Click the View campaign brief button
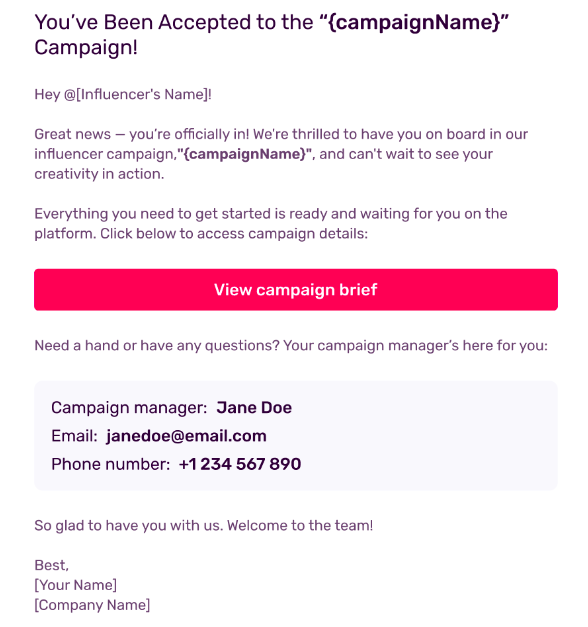This screenshot has height=627, width=588. tap(296, 290)
